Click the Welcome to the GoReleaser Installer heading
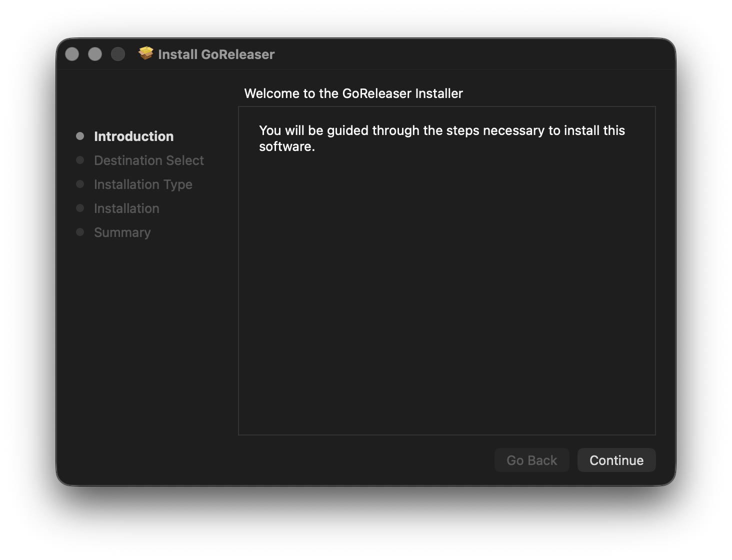This screenshot has height=560, width=732. (353, 93)
